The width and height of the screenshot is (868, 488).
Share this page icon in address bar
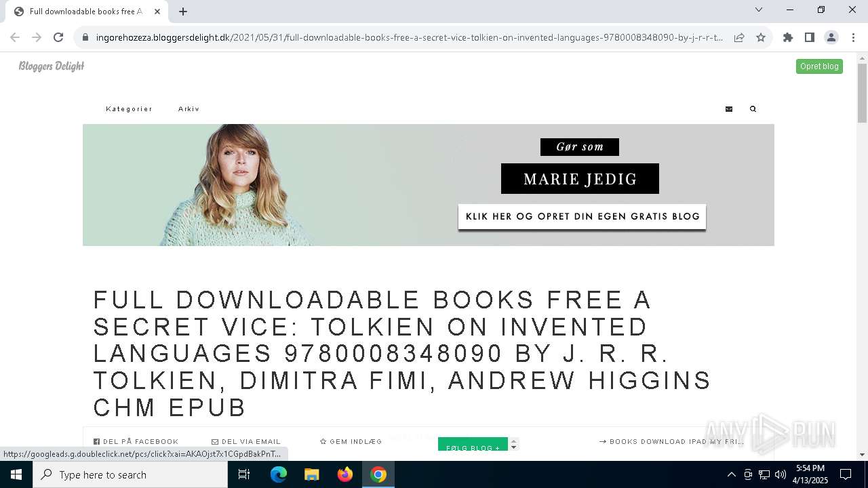739,37
